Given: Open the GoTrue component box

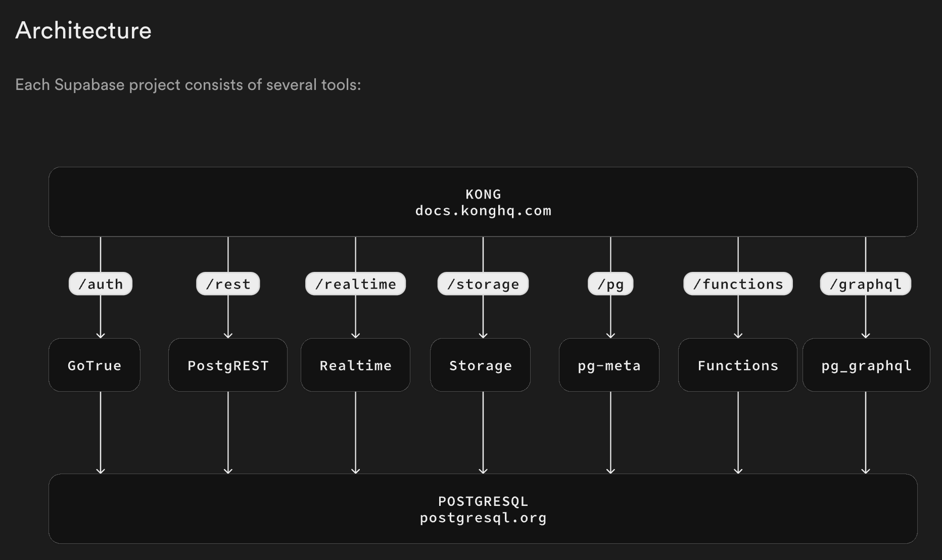Looking at the screenshot, I should 95,365.
